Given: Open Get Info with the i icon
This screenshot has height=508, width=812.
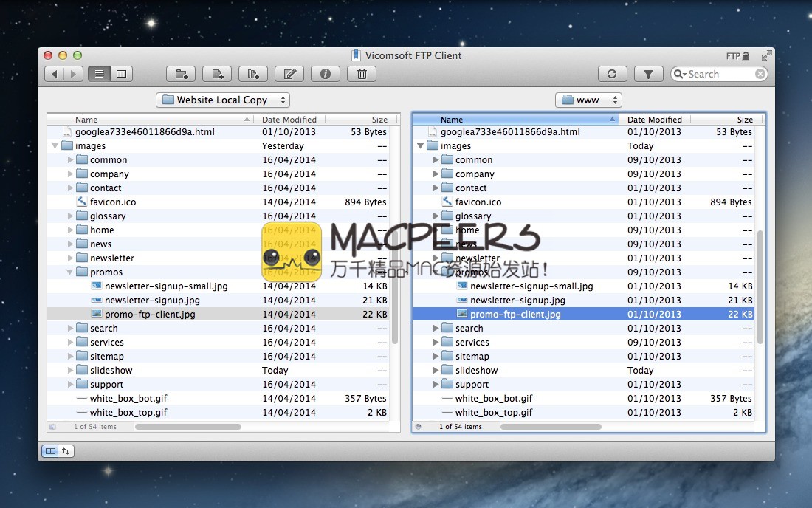Looking at the screenshot, I should [x=326, y=74].
